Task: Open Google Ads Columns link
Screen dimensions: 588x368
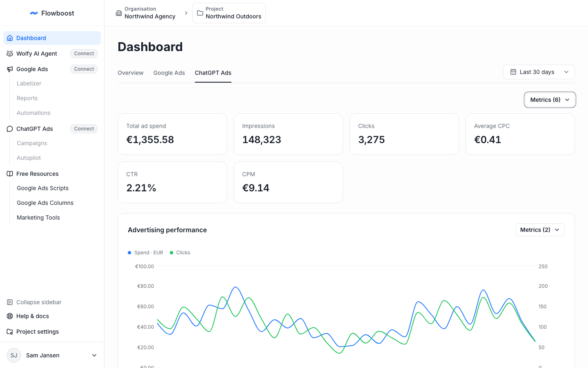Action: (x=45, y=203)
